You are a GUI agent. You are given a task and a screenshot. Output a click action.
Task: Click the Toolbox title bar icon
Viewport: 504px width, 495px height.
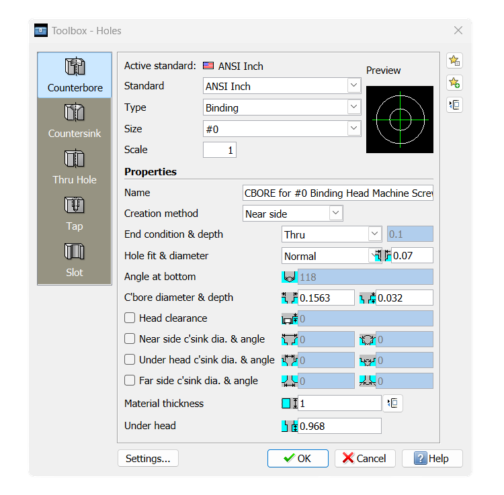(41, 30)
